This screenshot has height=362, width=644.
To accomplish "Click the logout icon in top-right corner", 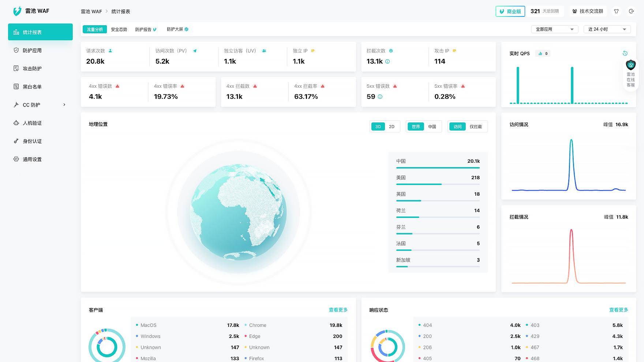I will pos(631,11).
